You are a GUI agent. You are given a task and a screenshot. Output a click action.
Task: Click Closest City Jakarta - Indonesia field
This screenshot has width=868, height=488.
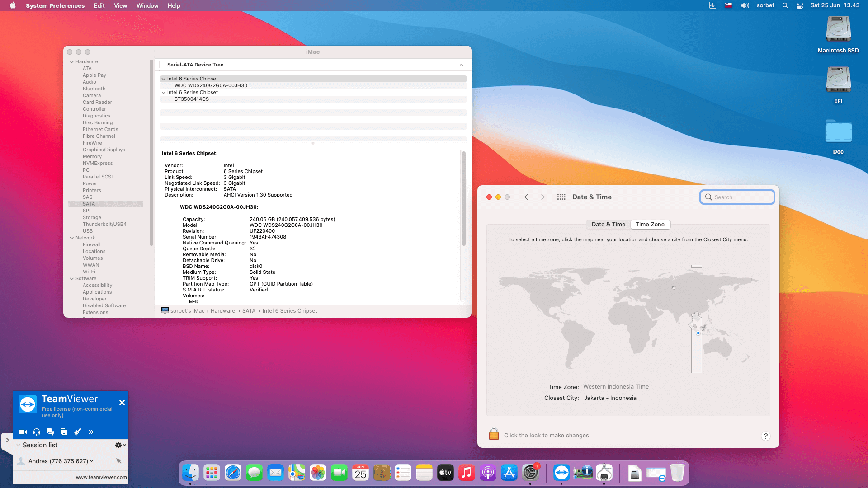(x=610, y=398)
